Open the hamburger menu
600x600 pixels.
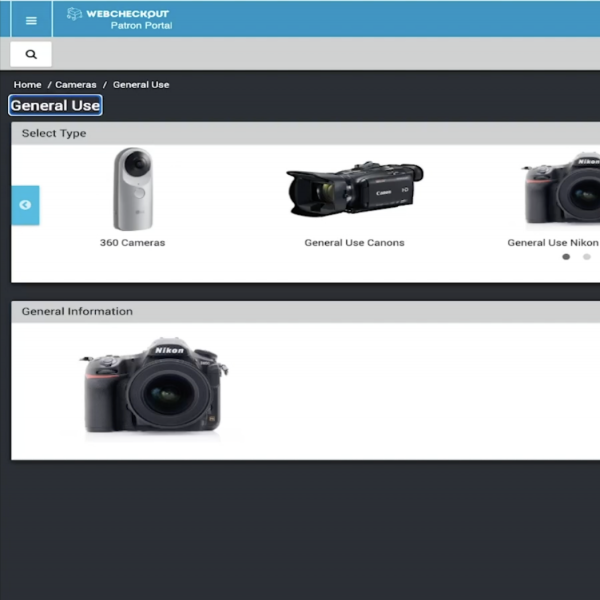point(31,20)
